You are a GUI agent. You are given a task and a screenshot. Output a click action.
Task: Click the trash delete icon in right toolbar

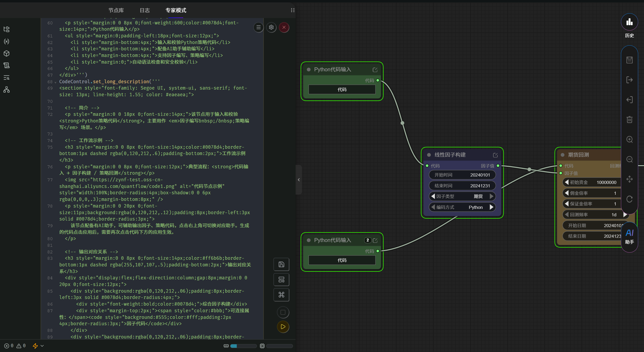pos(629,120)
